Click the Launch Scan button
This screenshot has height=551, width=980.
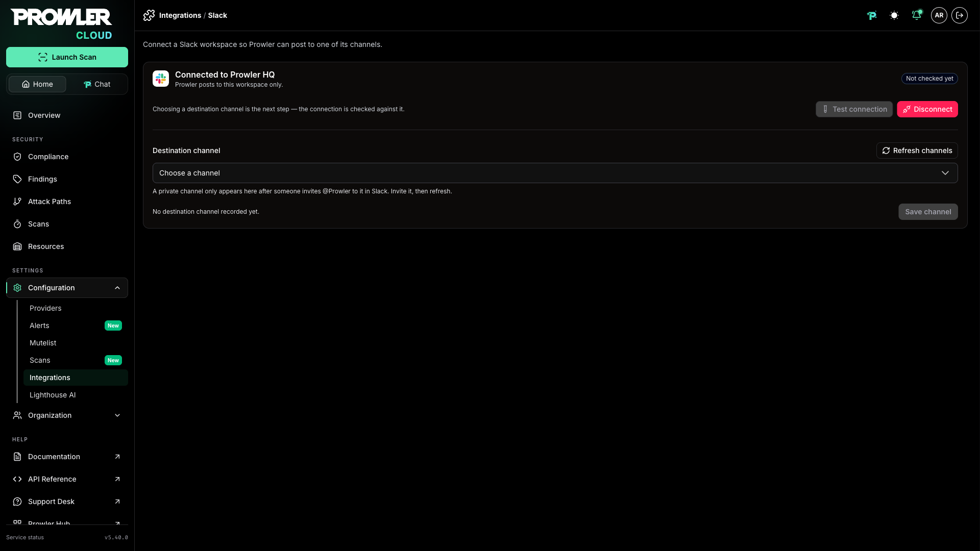(x=67, y=57)
